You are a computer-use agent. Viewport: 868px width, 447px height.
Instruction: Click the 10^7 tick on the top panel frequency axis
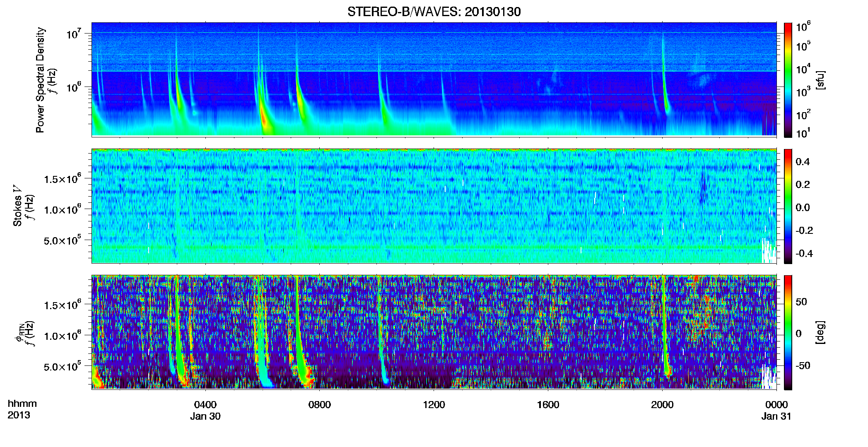(75, 34)
